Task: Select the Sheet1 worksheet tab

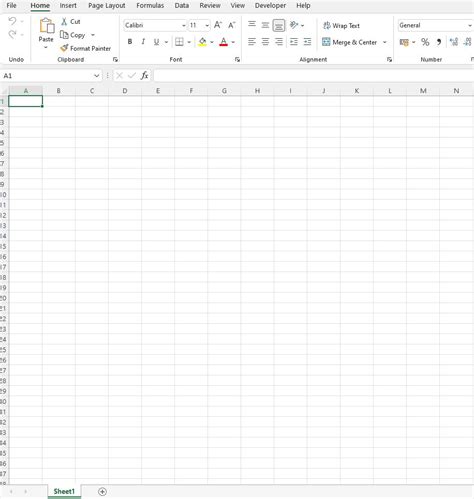Action: click(x=64, y=491)
